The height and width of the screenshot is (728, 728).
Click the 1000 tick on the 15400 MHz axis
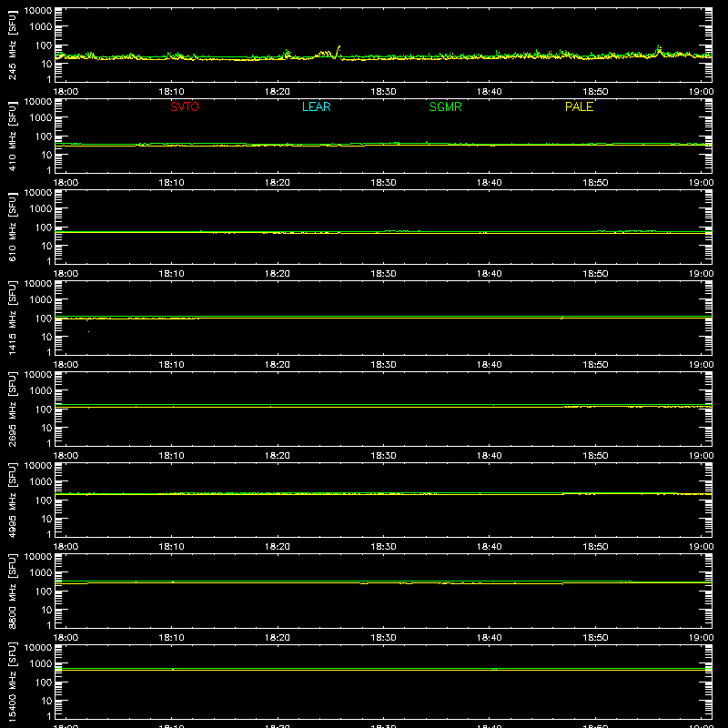coord(41,664)
